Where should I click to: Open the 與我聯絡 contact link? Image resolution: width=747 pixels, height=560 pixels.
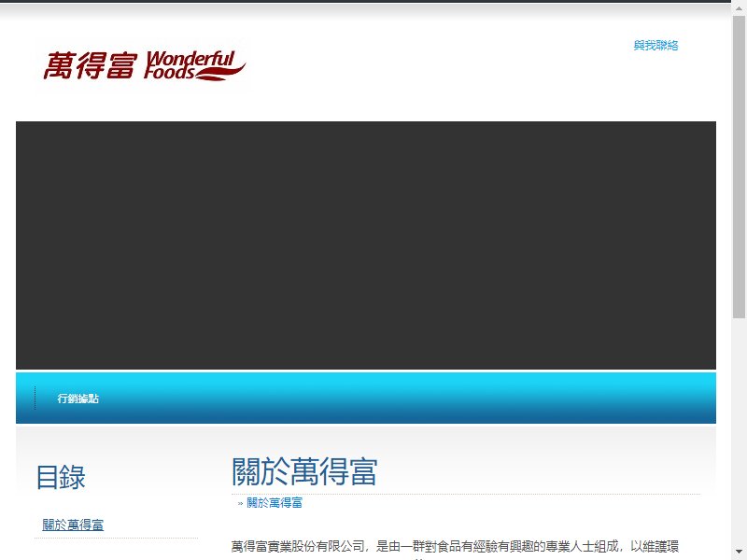(x=655, y=45)
